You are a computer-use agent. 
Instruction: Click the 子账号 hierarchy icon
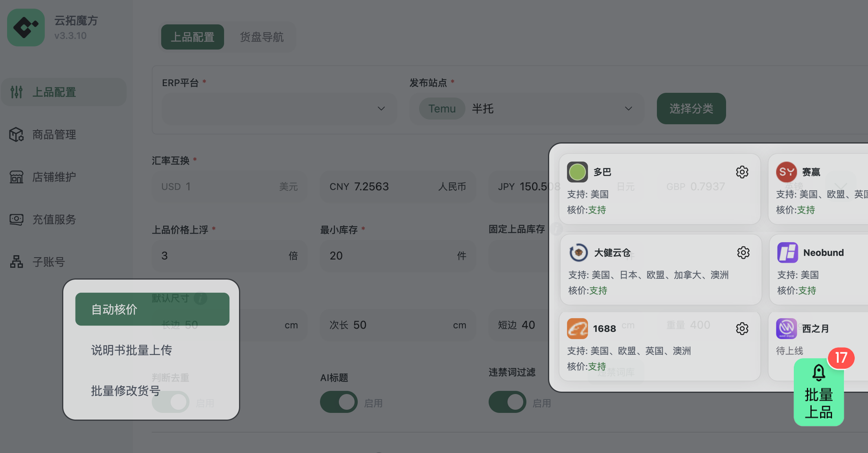pyautogui.click(x=17, y=262)
